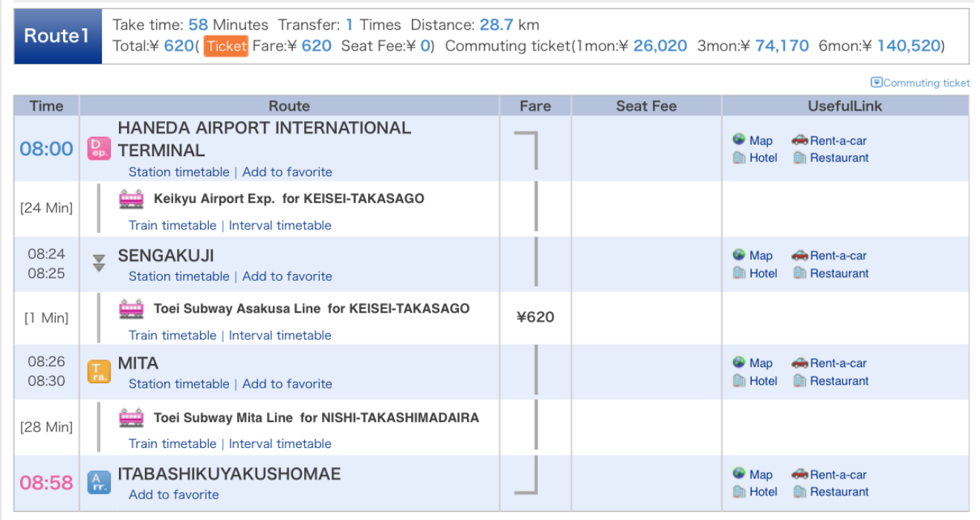Viewport: 980px width, 520px height.
Task: Click the car icon in Sengakuji row
Action: 799,255
